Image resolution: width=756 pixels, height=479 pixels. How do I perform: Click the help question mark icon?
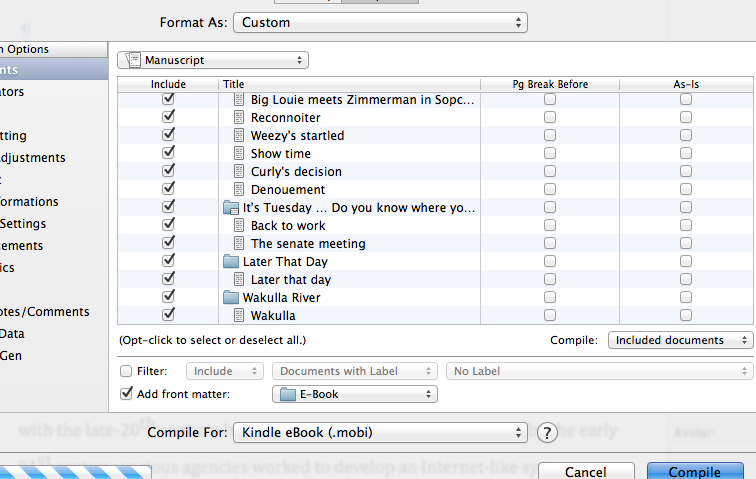[x=547, y=433]
